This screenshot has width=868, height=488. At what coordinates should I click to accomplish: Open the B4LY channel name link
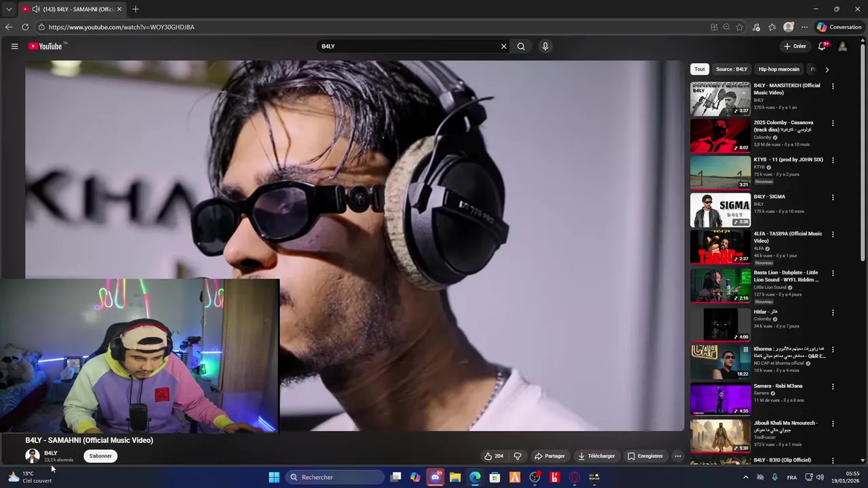(51, 453)
